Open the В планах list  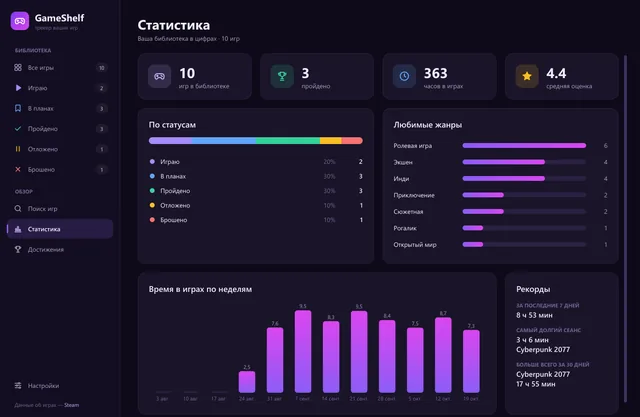60,108
